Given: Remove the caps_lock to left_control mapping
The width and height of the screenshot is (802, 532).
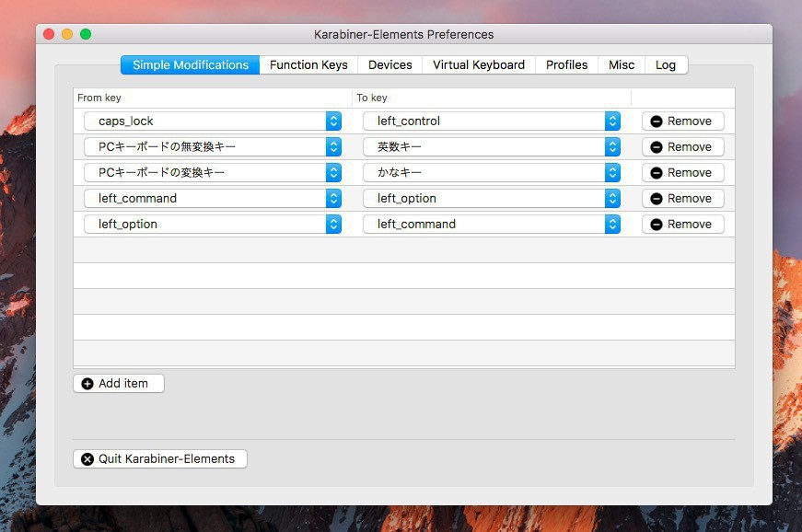Looking at the screenshot, I should [682, 121].
